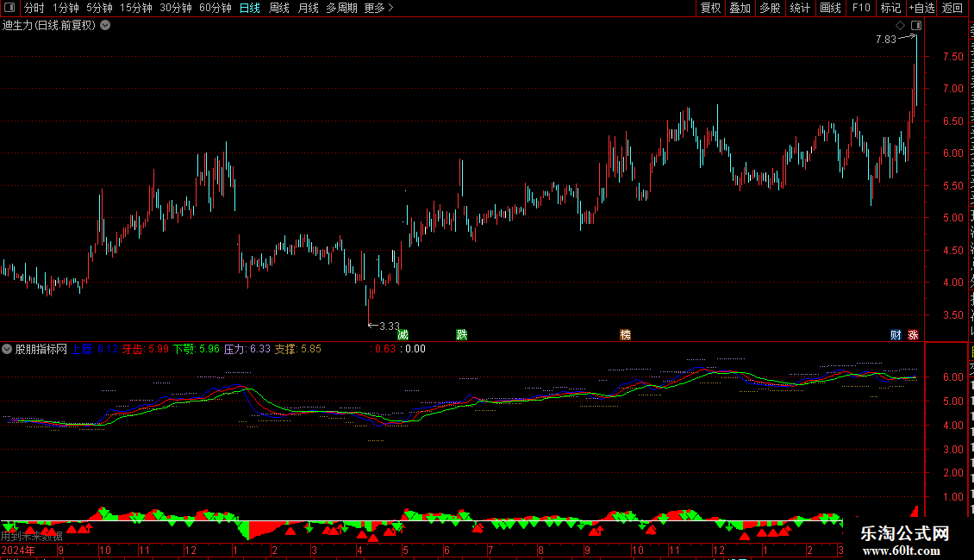Click the 标记 mark button

[x=890, y=8]
